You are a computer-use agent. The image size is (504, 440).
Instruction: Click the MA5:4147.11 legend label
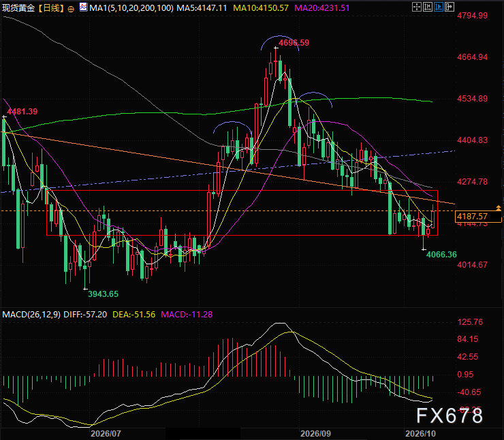[x=202, y=8]
